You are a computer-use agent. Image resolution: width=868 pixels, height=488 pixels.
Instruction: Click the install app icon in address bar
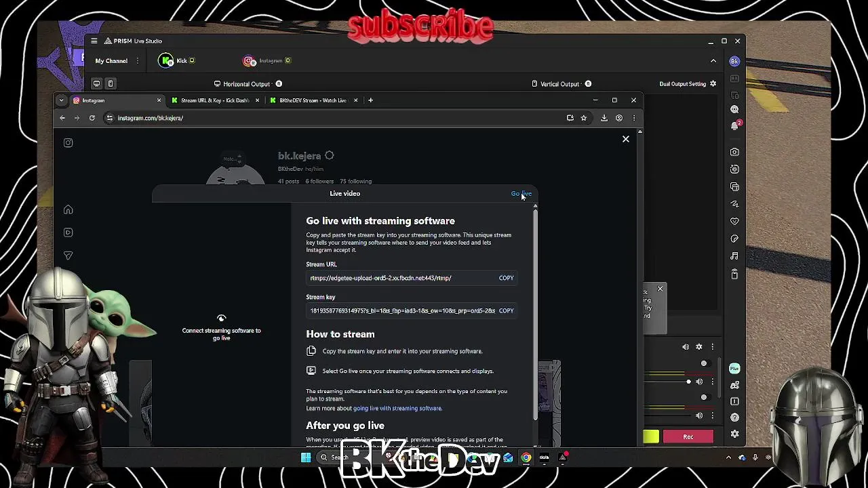click(570, 118)
